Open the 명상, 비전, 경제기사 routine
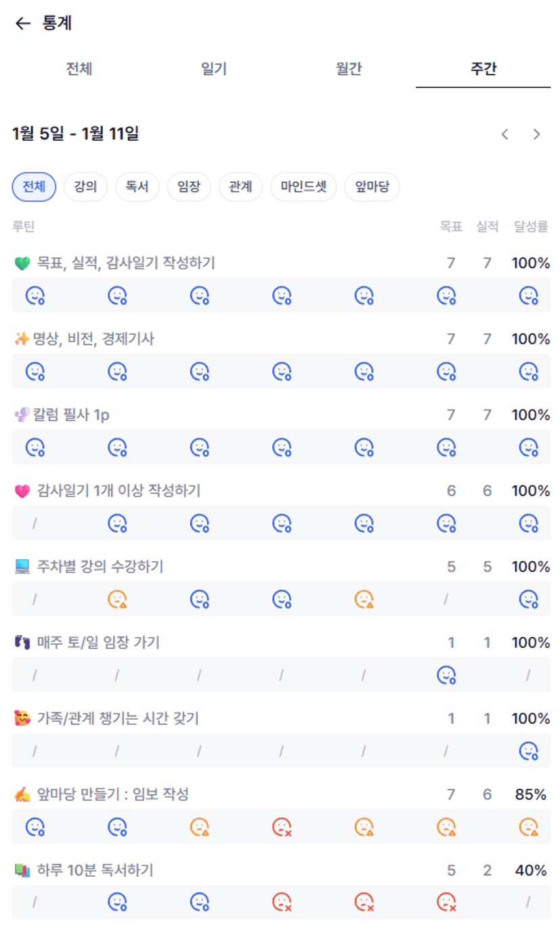This screenshot has height=935, width=560. click(93, 339)
